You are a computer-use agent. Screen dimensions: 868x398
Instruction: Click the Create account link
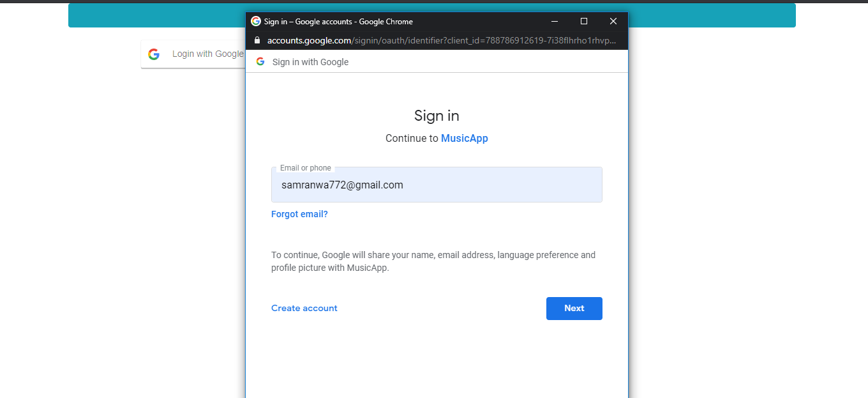point(304,308)
